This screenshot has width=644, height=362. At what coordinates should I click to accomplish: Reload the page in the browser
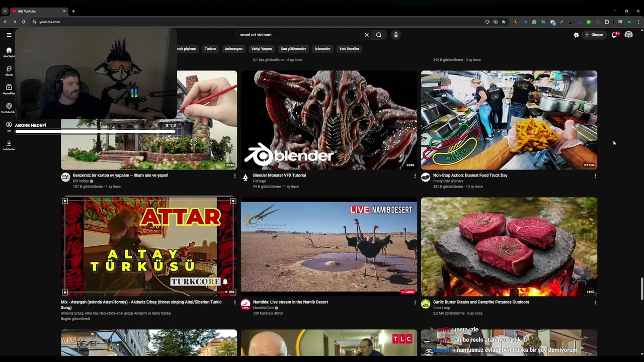pos(23,22)
